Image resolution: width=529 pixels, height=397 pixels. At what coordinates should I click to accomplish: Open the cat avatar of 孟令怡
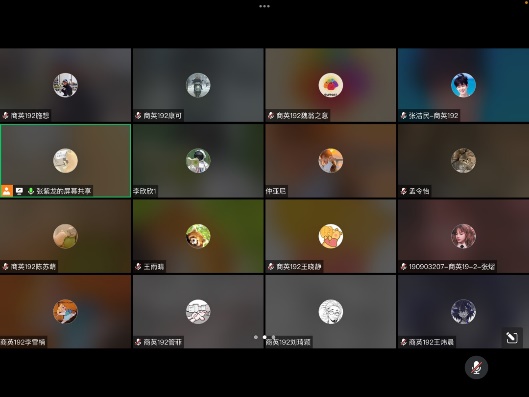click(x=464, y=161)
